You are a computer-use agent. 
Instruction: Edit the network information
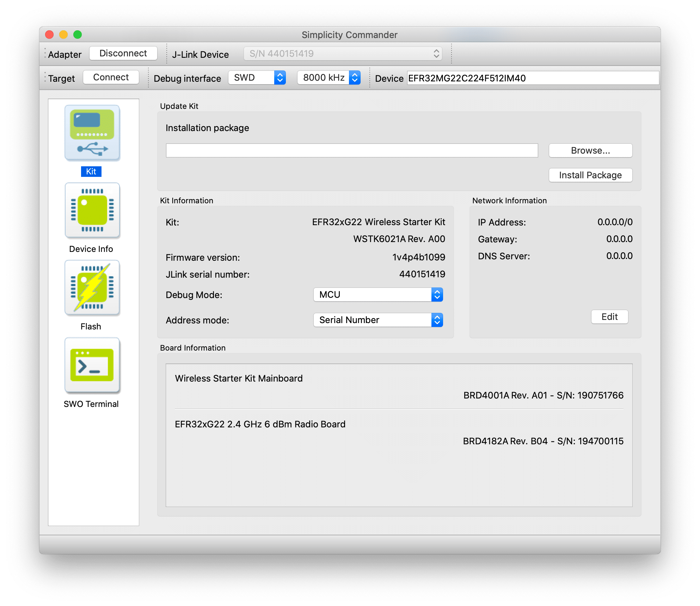pyautogui.click(x=609, y=317)
